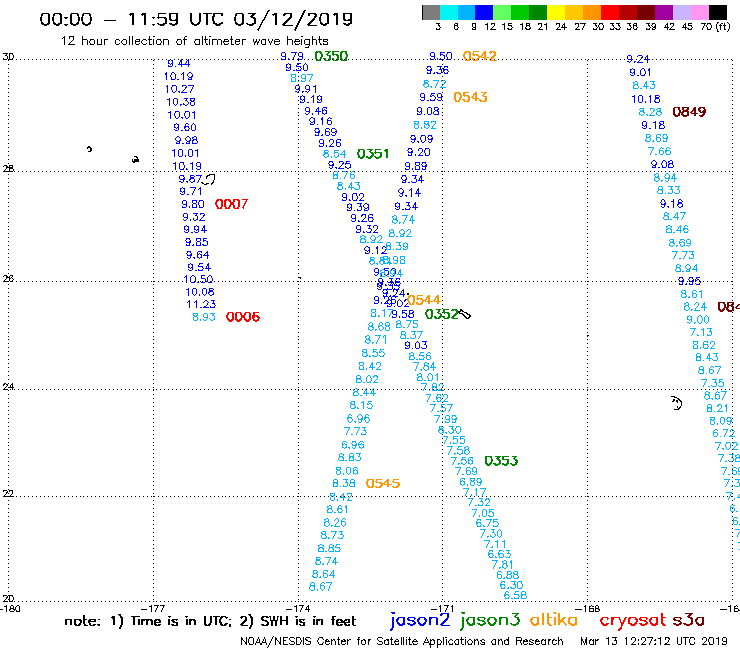Click the island outline next to 9.67
740x650 pixels.
pyautogui.click(x=209, y=179)
